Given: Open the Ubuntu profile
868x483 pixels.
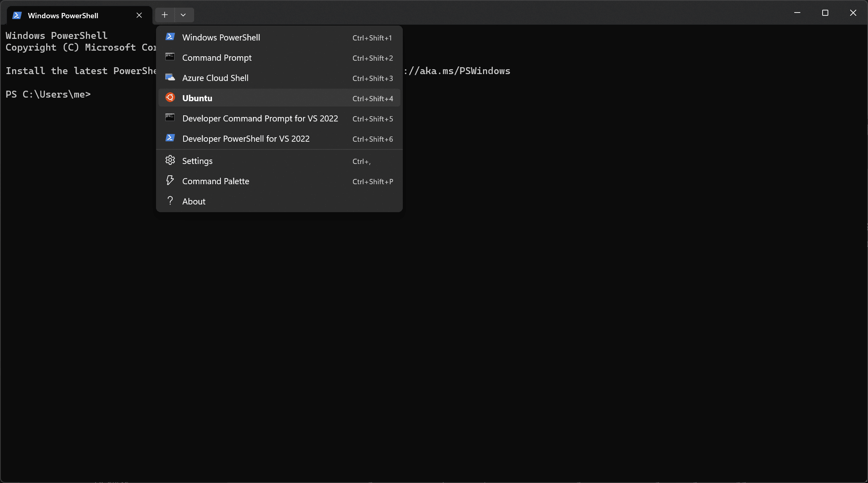Looking at the screenshot, I should coord(279,98).
